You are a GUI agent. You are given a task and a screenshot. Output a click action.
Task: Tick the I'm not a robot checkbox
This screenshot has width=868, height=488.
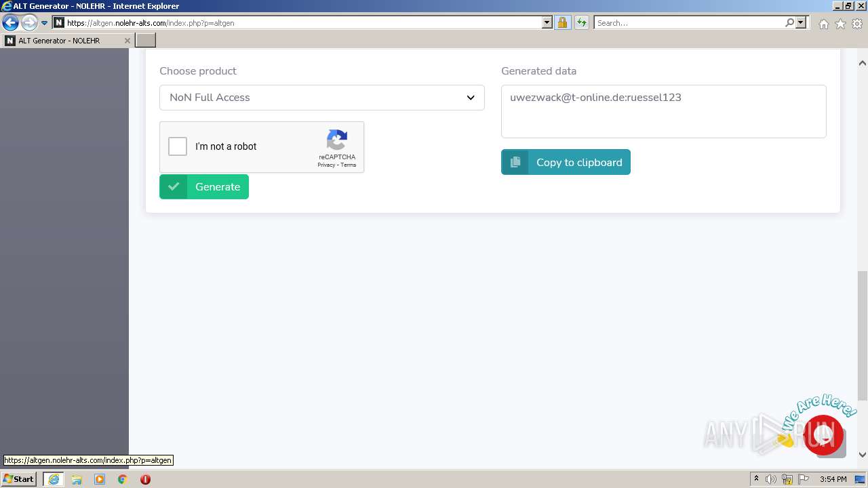click(178, 146)
